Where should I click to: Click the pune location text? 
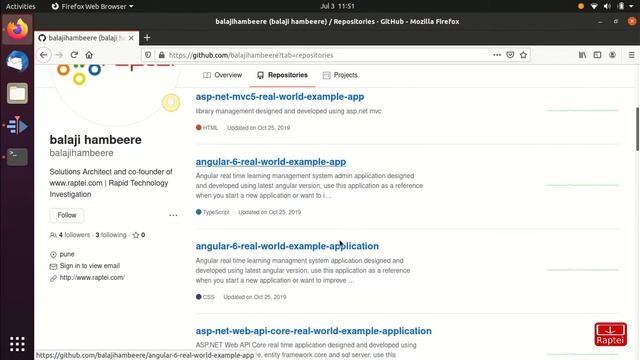click(67, 254)
